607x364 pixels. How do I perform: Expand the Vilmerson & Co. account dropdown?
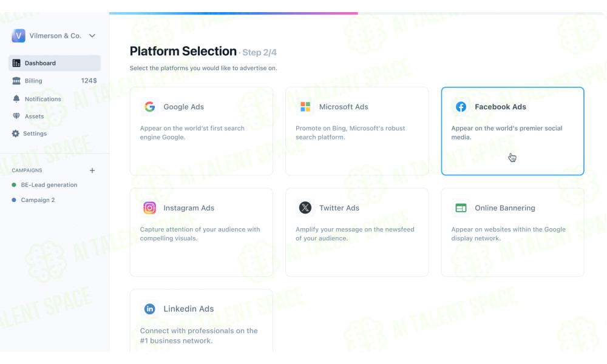click(x=92, y=36)
